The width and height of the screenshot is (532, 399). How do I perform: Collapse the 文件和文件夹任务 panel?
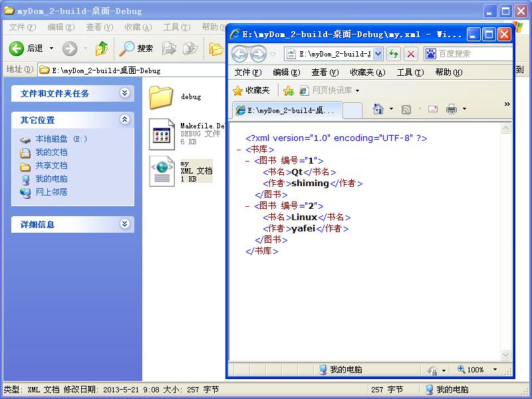(124, 94)
